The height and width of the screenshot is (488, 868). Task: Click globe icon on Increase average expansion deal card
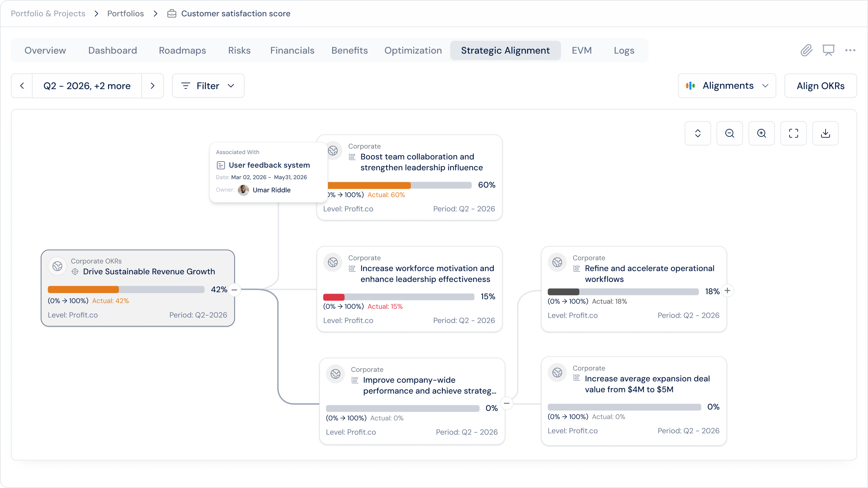[x=557, y=373]
